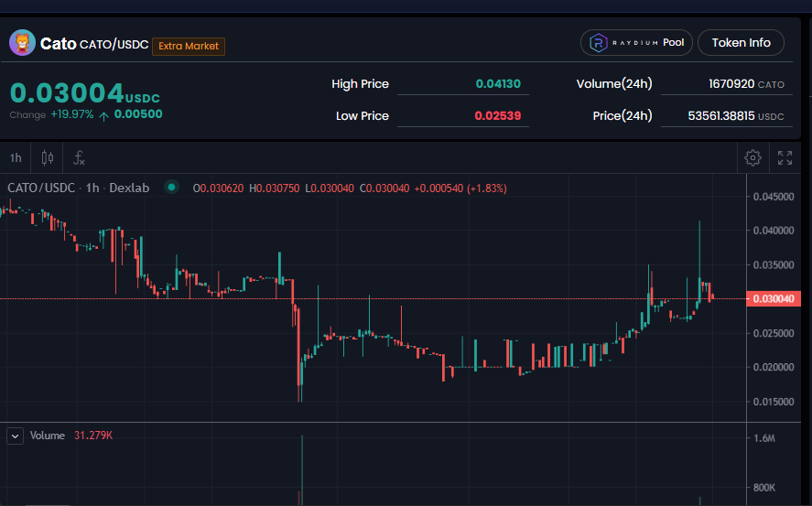
Task: Click the 0.020000 price axis label
Action: (x=774, y=367)
